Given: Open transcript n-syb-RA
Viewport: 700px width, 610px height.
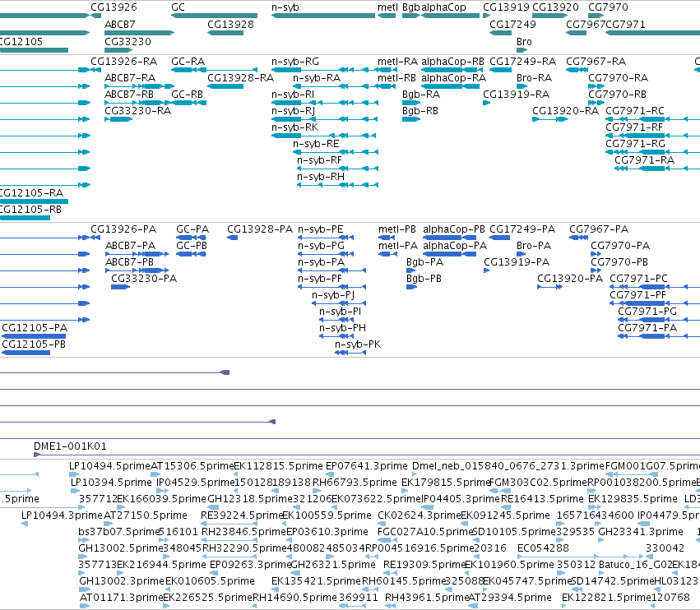Looking at the screenshot, I should coord(317,77).
